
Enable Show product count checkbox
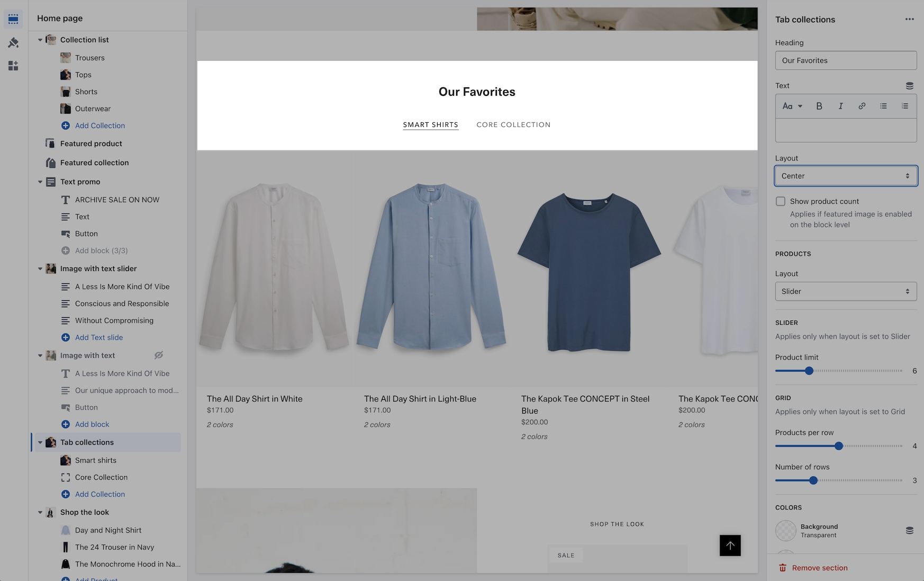click(x=781, y=201)
